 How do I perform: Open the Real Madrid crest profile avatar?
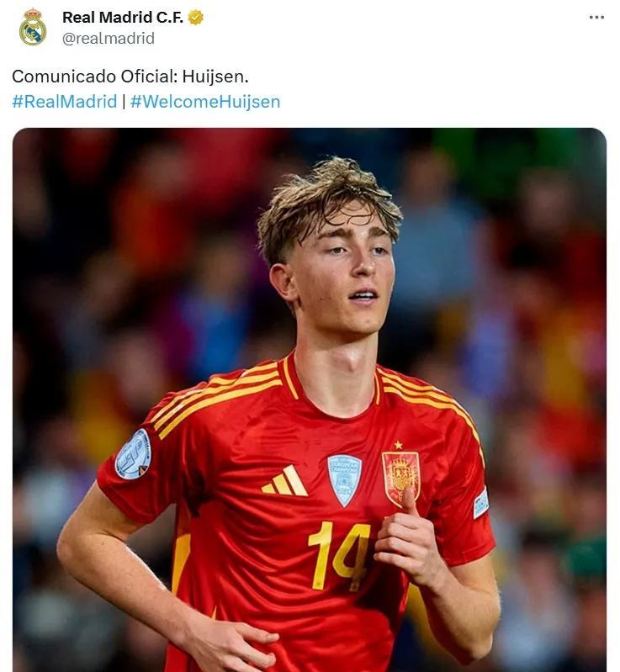(x=33, y=27)
